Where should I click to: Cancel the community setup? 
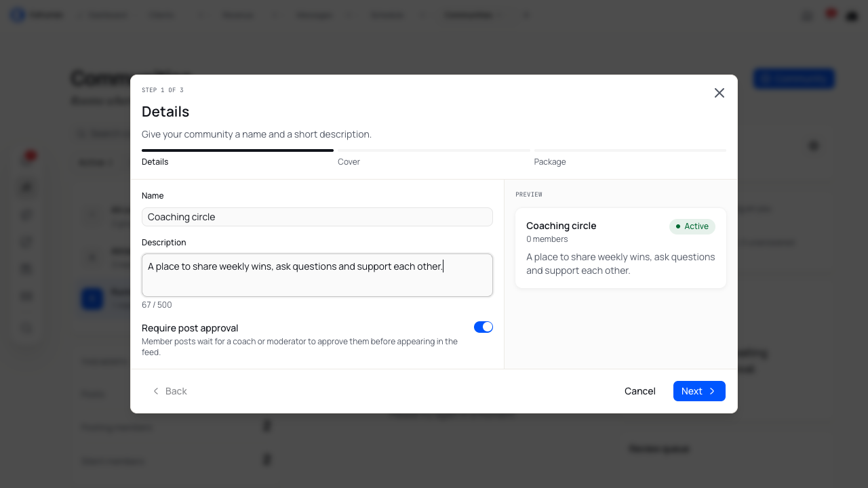(640, 391)
